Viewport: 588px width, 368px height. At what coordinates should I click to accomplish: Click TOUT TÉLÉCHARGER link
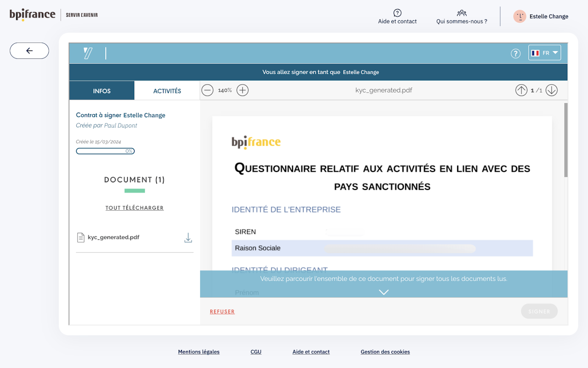click(135, 208)
